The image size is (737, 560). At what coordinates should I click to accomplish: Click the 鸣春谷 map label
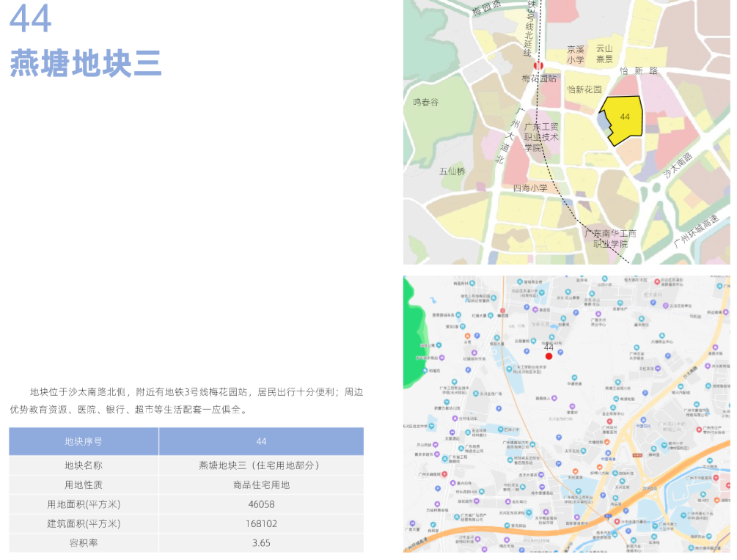426,102
